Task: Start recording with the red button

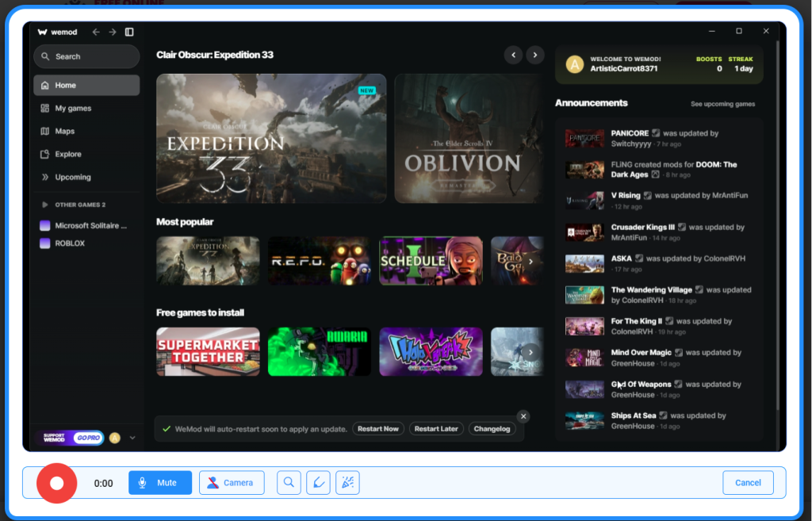Action: coord(57,483)
